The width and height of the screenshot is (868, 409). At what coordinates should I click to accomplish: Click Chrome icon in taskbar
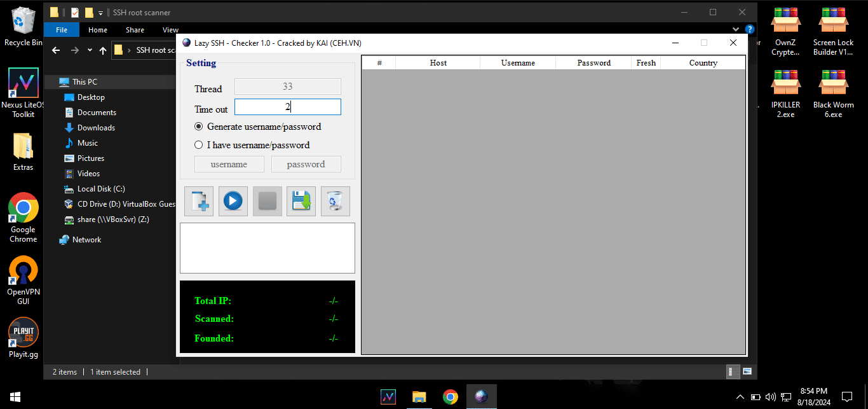point(450,397)
